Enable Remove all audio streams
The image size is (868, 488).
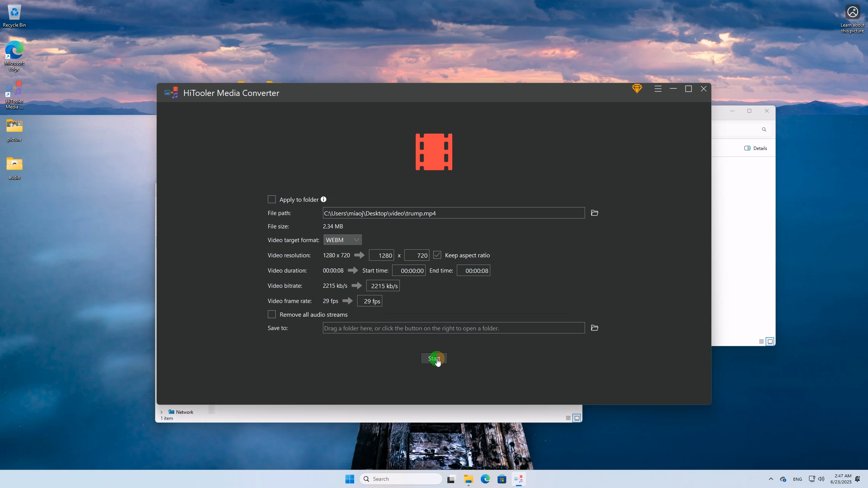[x=272, y=314]
